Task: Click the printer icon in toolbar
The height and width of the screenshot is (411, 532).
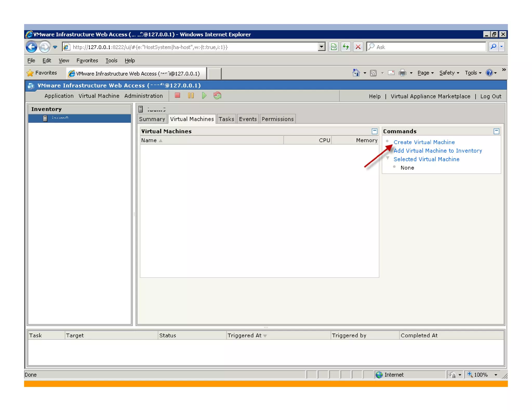Action: click(x=402, y=73)
